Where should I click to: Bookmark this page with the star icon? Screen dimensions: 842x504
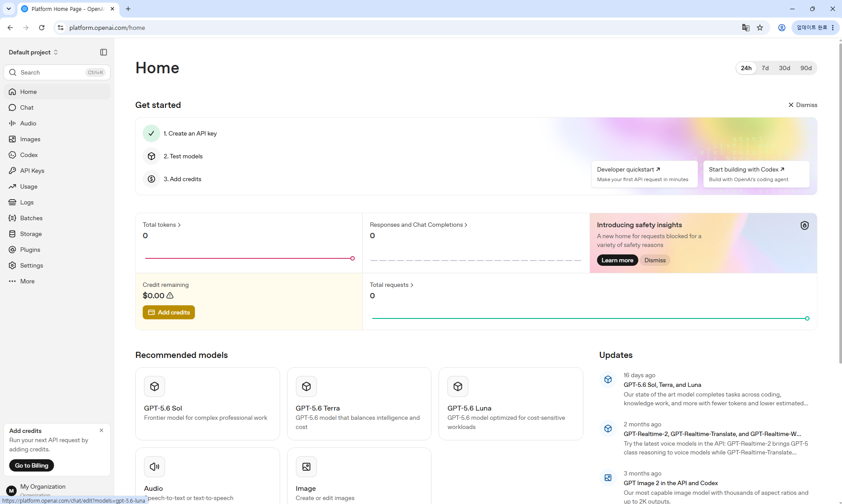[760, 28]
